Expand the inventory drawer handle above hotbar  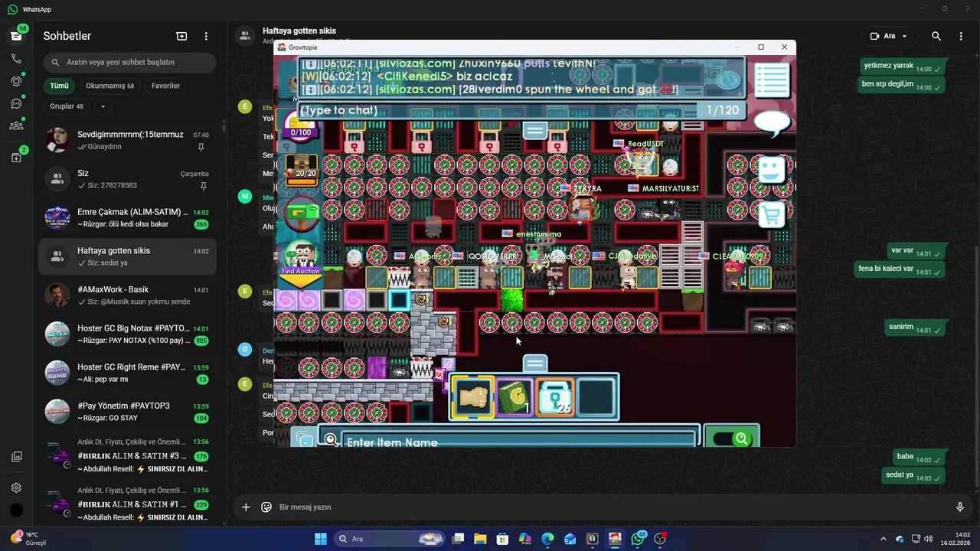tap(534, 363)
